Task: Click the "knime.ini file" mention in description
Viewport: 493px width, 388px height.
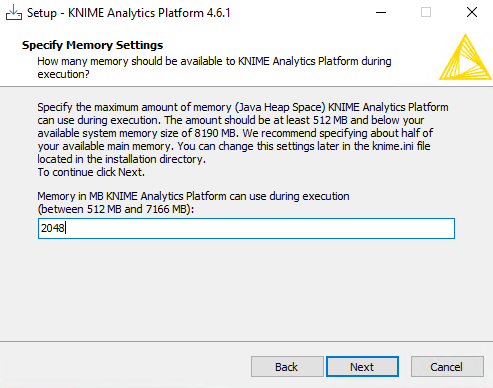Action: point(401,146)
